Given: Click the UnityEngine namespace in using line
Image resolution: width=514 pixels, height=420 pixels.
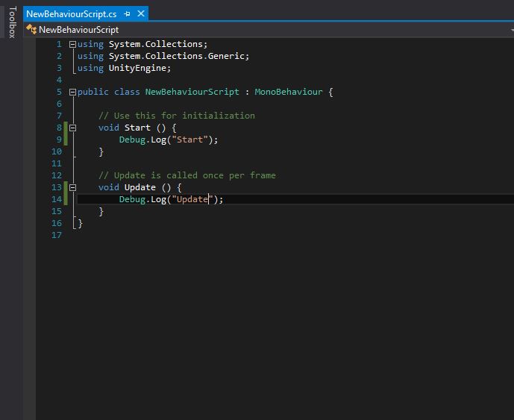Looking at the screenshot, I should tap(140, 68).
